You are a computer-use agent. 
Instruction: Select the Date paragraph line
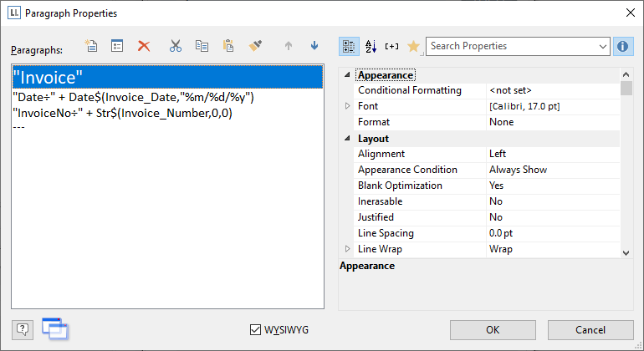coord(134,98)
